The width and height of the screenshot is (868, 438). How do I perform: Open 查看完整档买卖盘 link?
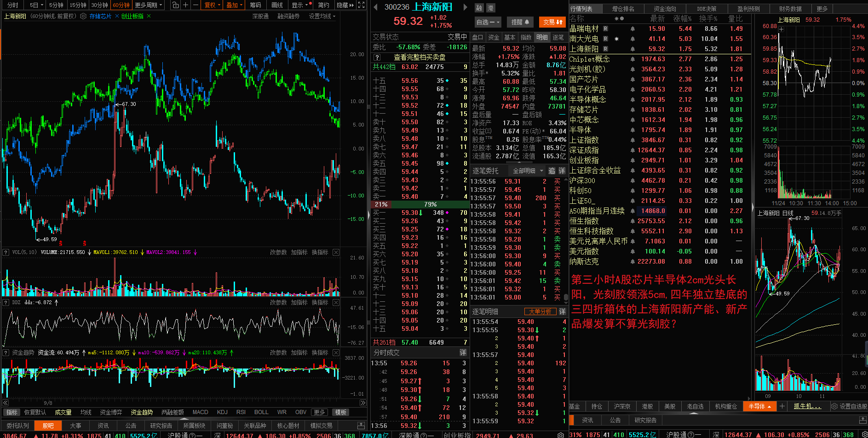point(420,58)
